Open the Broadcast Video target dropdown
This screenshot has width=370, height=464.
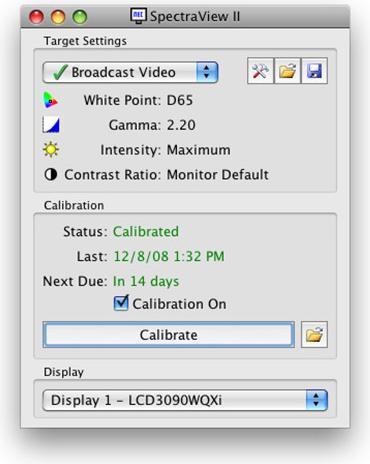pos(130,72)
